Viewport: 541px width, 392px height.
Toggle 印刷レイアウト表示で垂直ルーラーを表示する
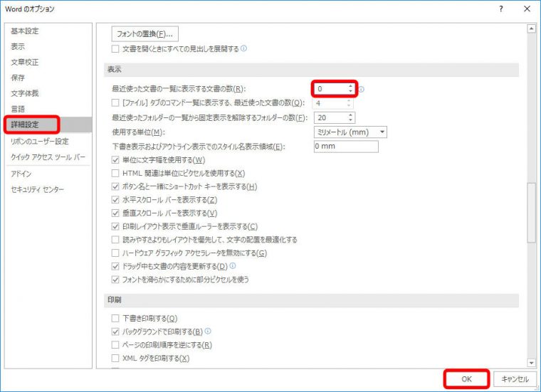115,226
